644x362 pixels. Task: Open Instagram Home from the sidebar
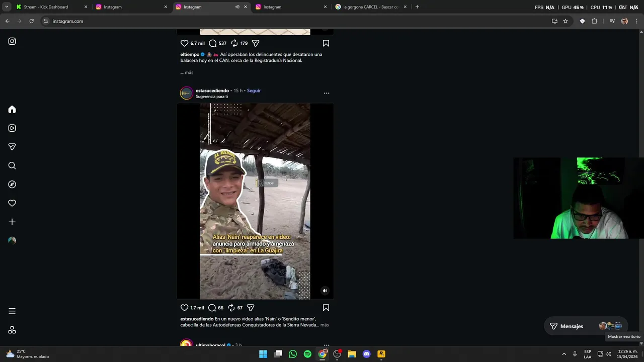12,110
